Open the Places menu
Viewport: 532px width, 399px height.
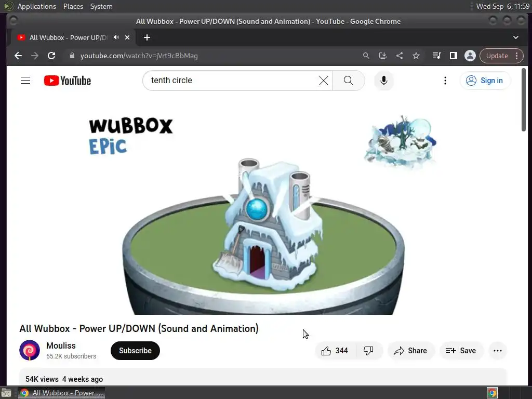pos(73,6)
